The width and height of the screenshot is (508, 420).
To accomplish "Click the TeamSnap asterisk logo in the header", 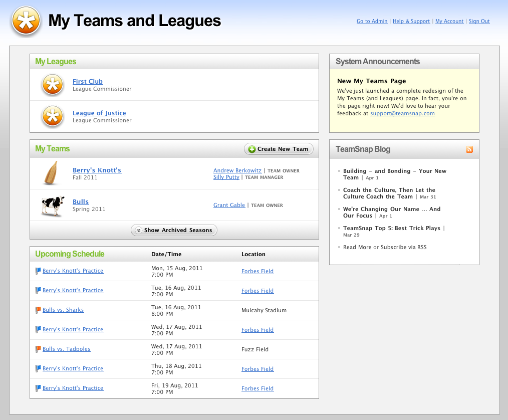I will pyautogui.click(x=25, y=21).
